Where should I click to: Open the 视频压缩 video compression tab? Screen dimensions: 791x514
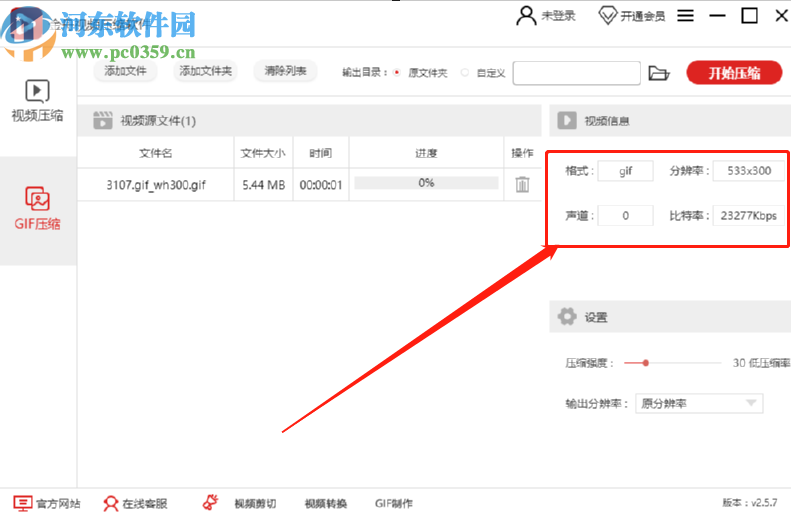(37, 101)
